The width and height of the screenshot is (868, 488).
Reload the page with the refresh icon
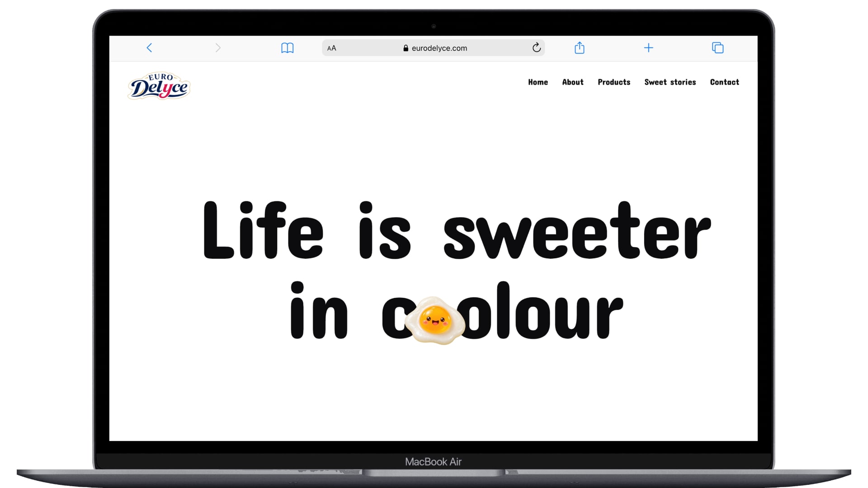pyautogui.click(x=537, y=47)
